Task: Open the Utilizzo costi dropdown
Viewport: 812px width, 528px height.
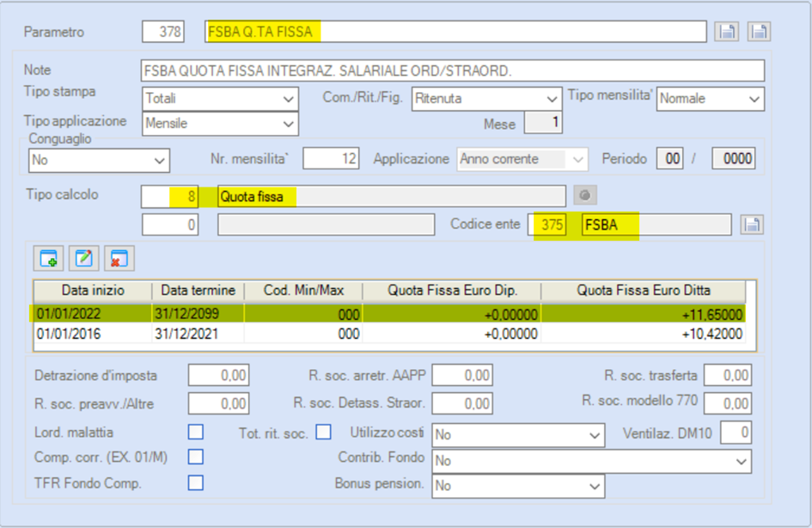Action: (518, 435)
